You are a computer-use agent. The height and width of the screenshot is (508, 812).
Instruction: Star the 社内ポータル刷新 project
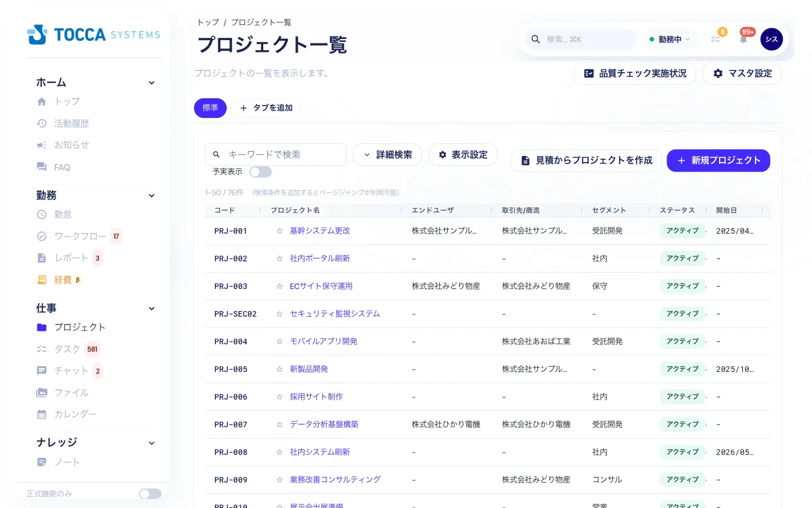(280, 259)
